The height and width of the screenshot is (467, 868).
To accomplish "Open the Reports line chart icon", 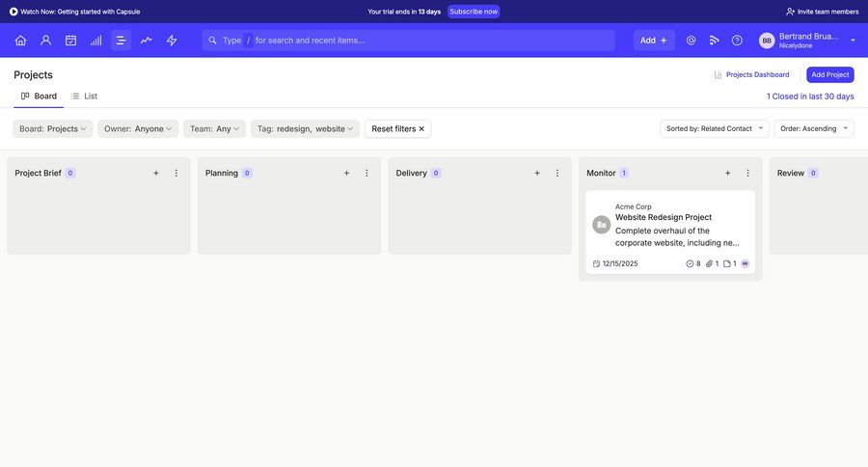I will click(147, 41).
